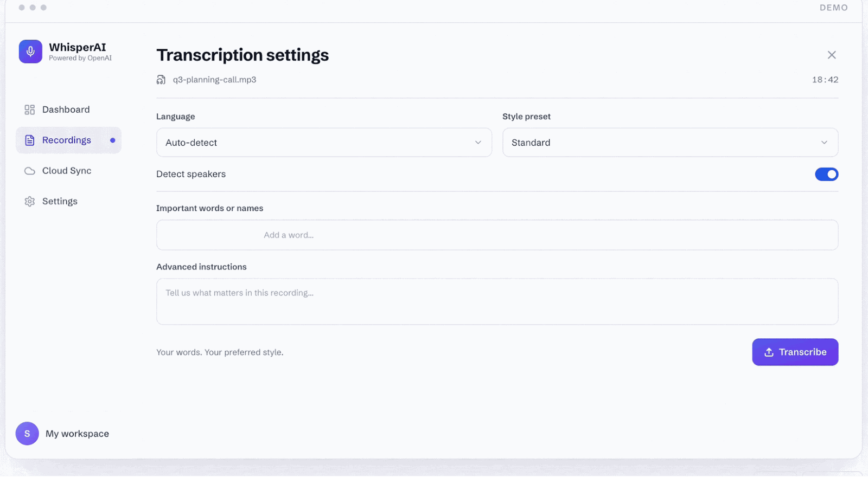Click 'Your words. Your preferred style.' text
The image size is (868, 477).
(x=220, y=352)
